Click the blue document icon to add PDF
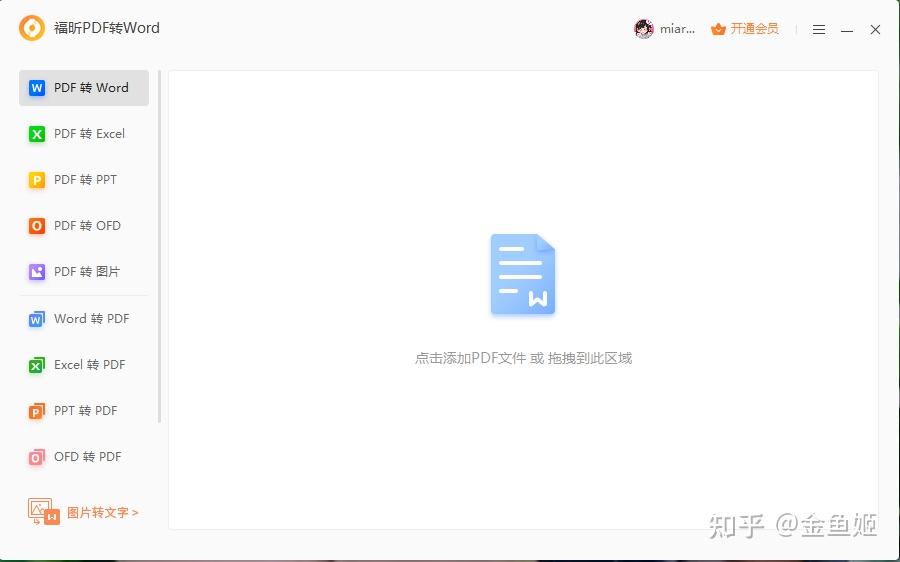The image size is (900, 562). tap(523, 274)
